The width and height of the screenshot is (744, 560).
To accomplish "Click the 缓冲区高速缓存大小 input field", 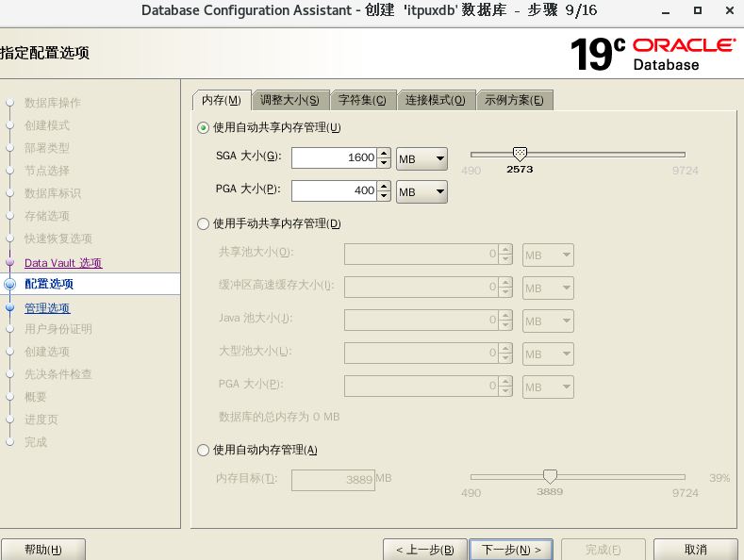I will pos(422,288).
